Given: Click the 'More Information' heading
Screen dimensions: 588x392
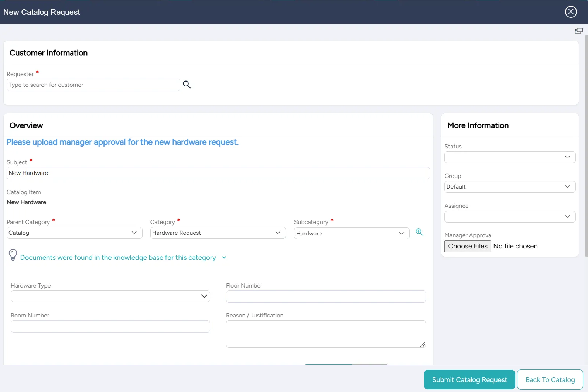Looking at the screenshot, I should pyautogui.click(x=478, y=125).
